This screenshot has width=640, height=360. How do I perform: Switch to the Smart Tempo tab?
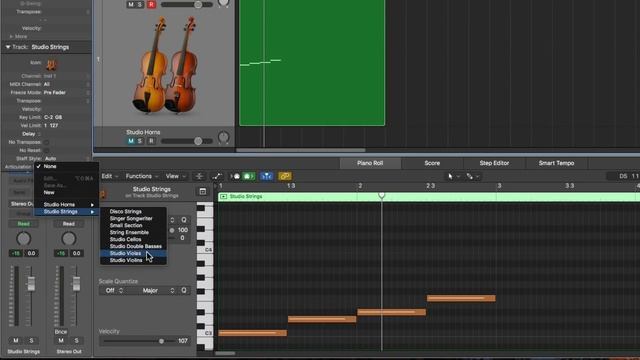tap(556, 163)
